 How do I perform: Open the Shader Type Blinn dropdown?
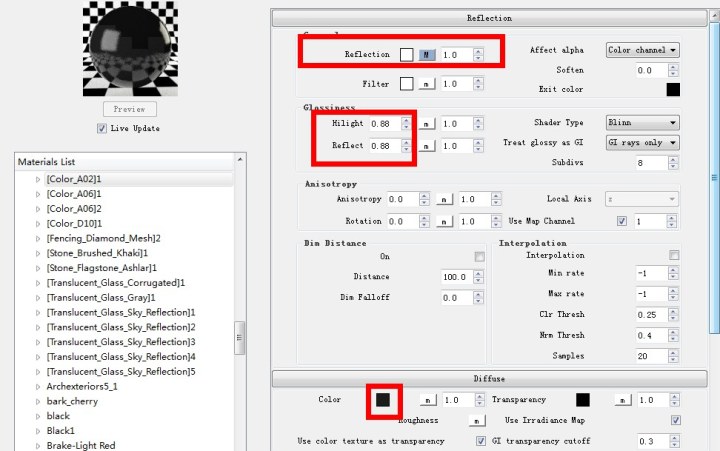click(642, 123)
